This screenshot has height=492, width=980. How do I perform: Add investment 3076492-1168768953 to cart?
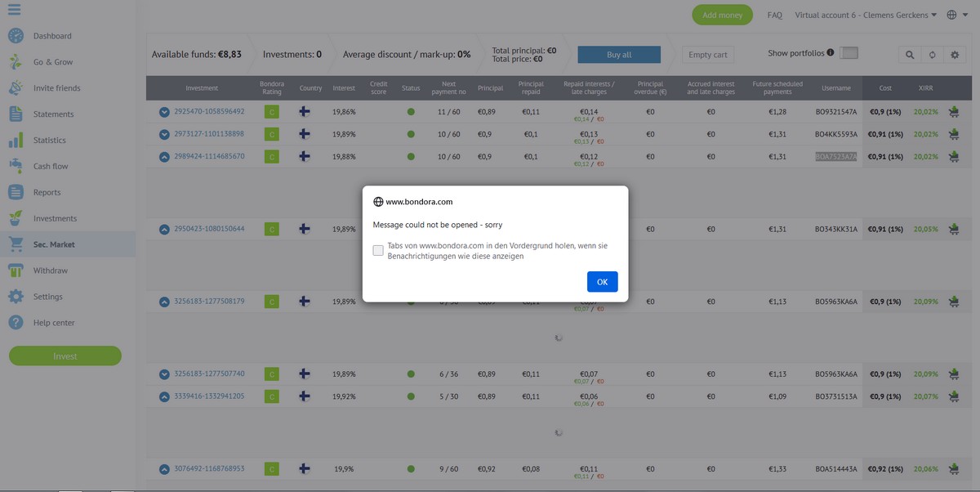point(953,469)
